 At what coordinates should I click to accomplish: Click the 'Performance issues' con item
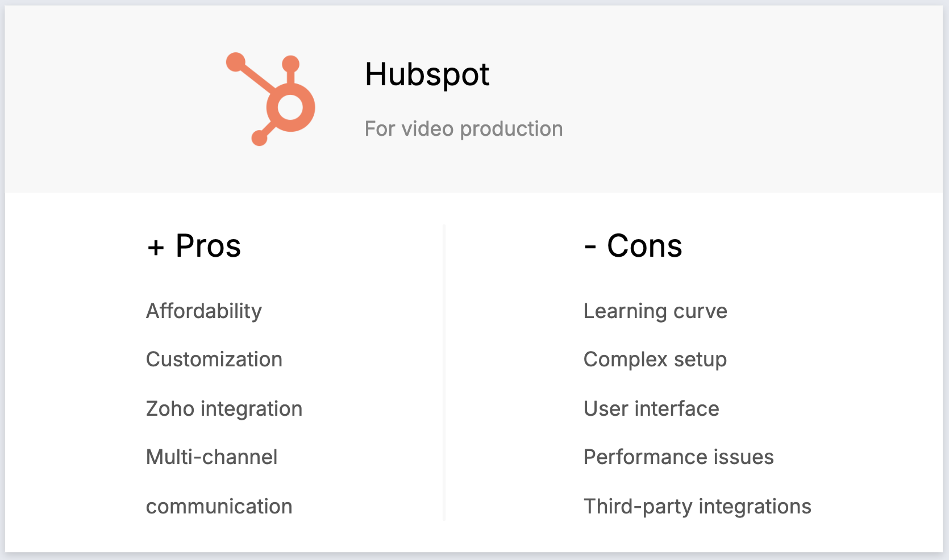(679, 457)
